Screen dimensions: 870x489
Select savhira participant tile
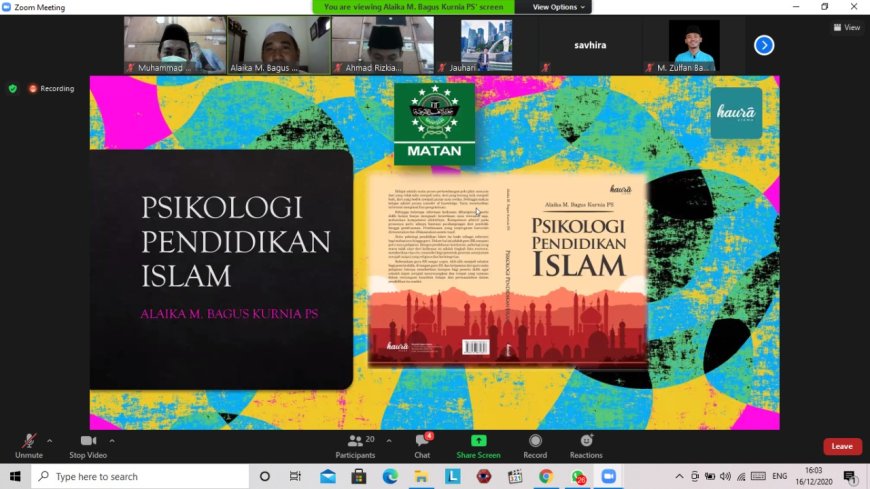click(x=590, y=45)
